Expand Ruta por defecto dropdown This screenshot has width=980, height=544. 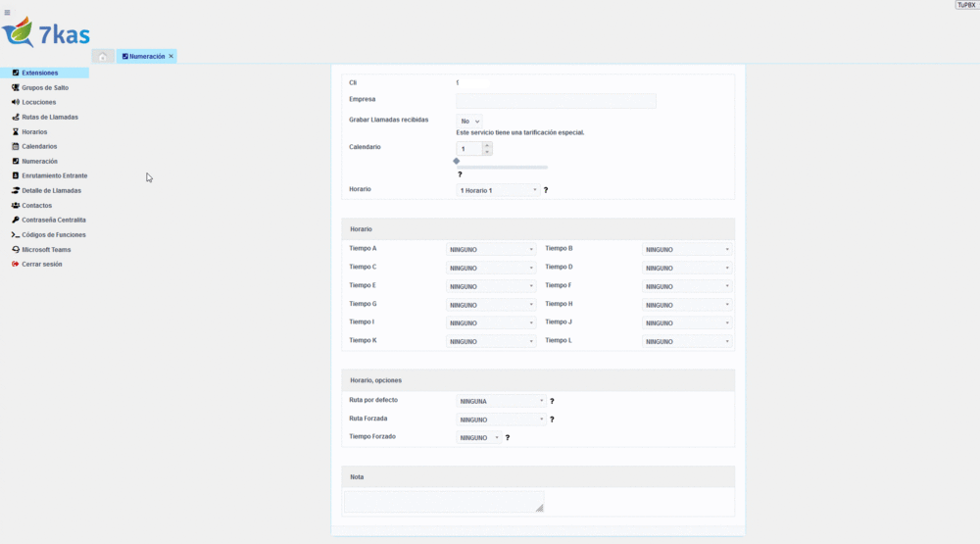501,401
